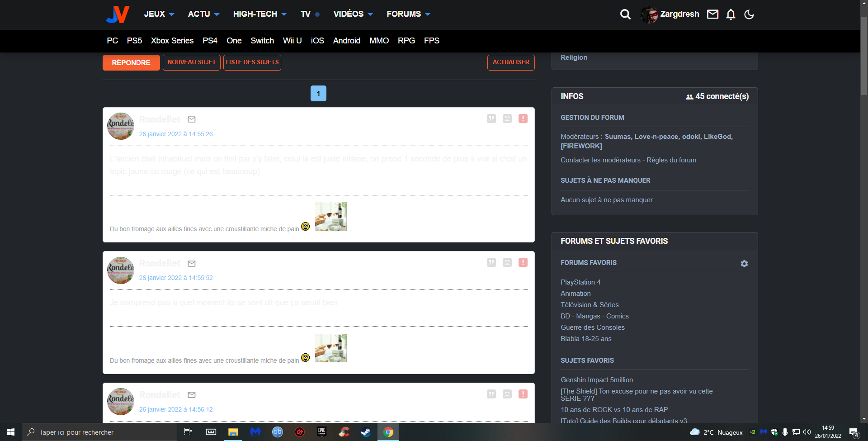Expand the VIDÉOS menu dropdown
The image size is (868, 441).
point(353,14)
